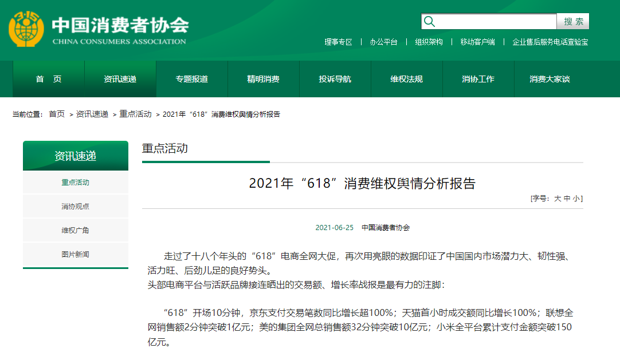Screen dimensions: 620x364
Task: Visit the 消费大家谈 section
Action: (550, 79)
